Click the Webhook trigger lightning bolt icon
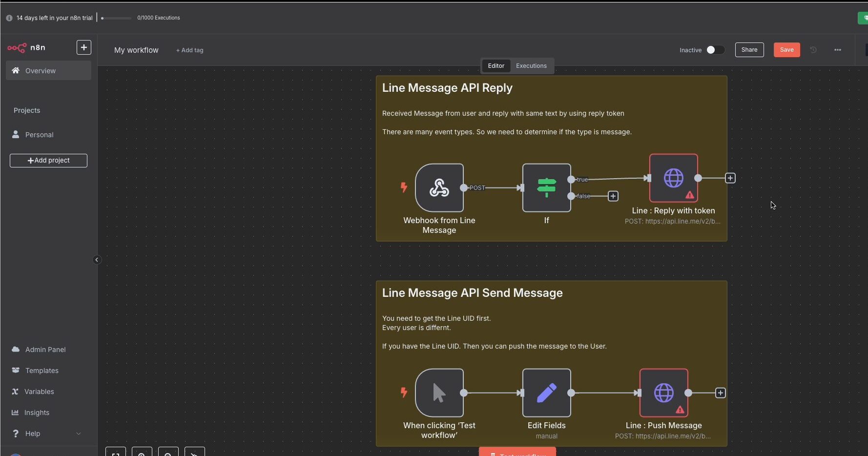This screenshot has height=456, width=868. point(404,187)
